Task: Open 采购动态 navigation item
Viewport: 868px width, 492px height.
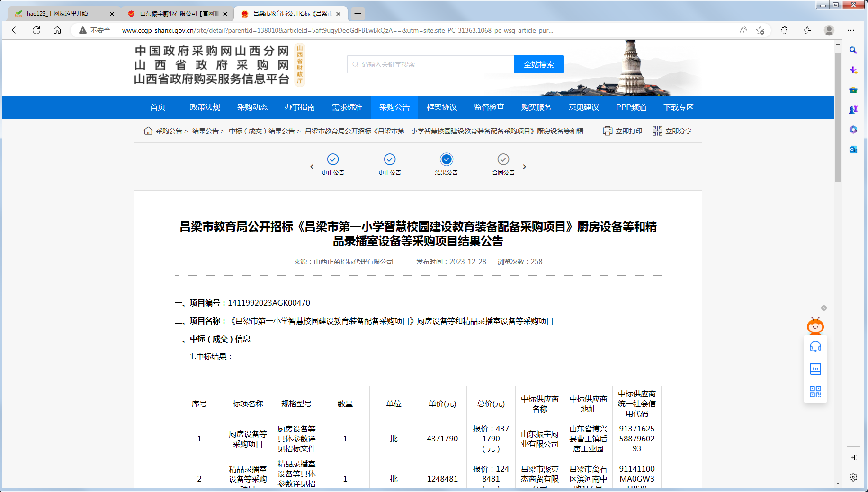Action: [252, 107]
